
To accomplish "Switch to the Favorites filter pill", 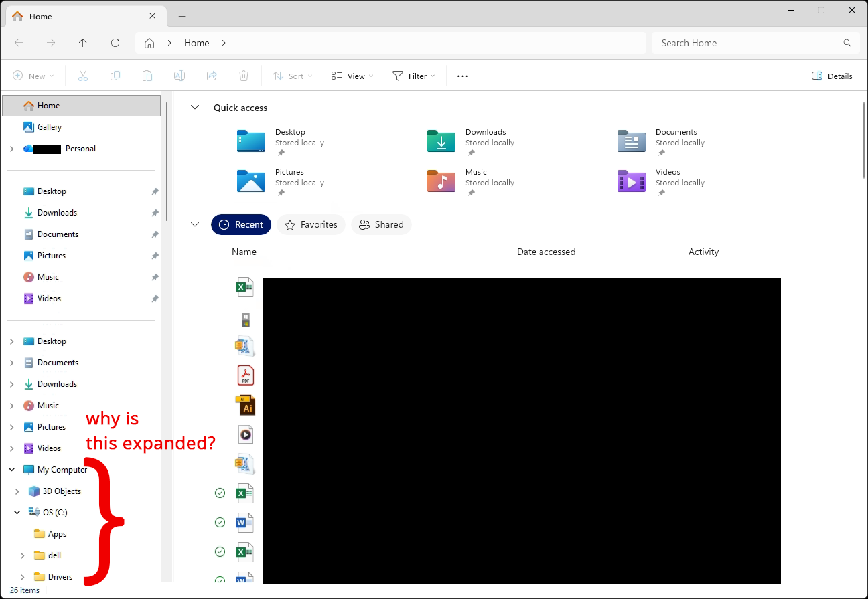I will 311,224.
